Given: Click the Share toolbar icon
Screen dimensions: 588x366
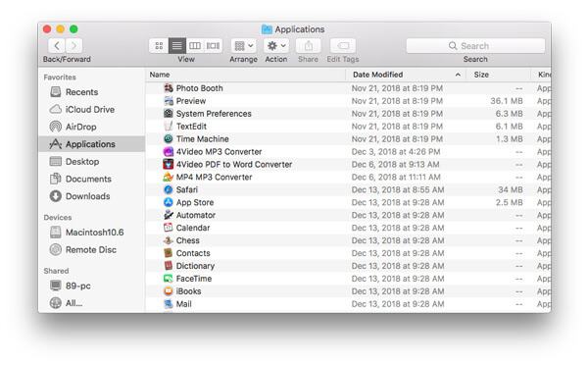Looking at the screenshot, I should click(x=309, y=46).
